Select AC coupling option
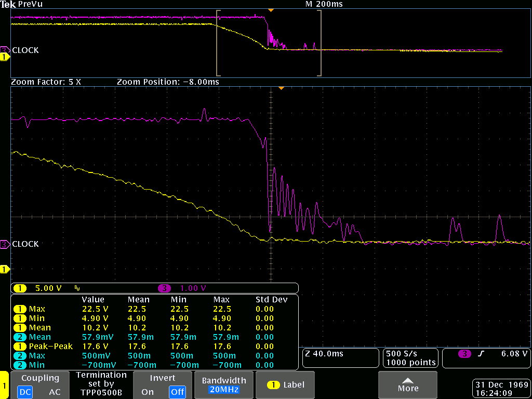The image size is (532, 399). click(55, 392)
